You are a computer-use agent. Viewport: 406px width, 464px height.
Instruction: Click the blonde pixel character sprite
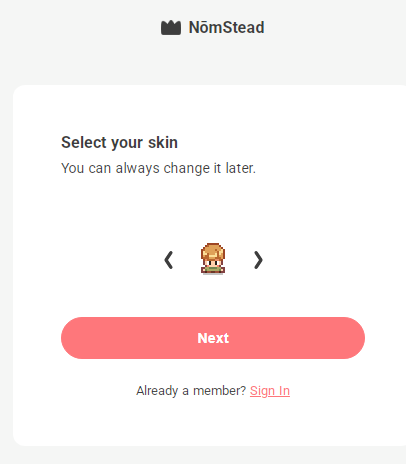(x=213, y=259)
